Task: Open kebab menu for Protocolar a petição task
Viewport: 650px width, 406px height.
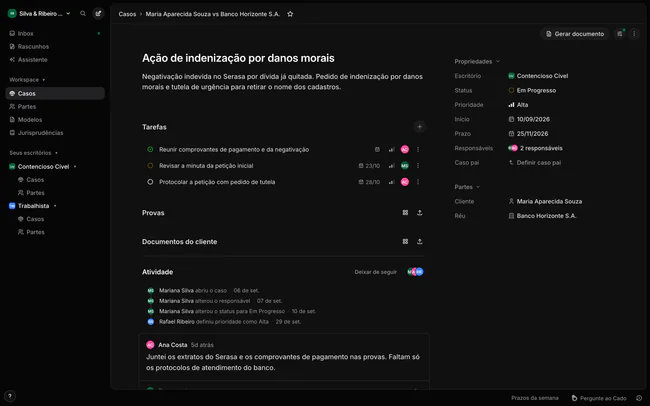Action: tap(418, 182)
